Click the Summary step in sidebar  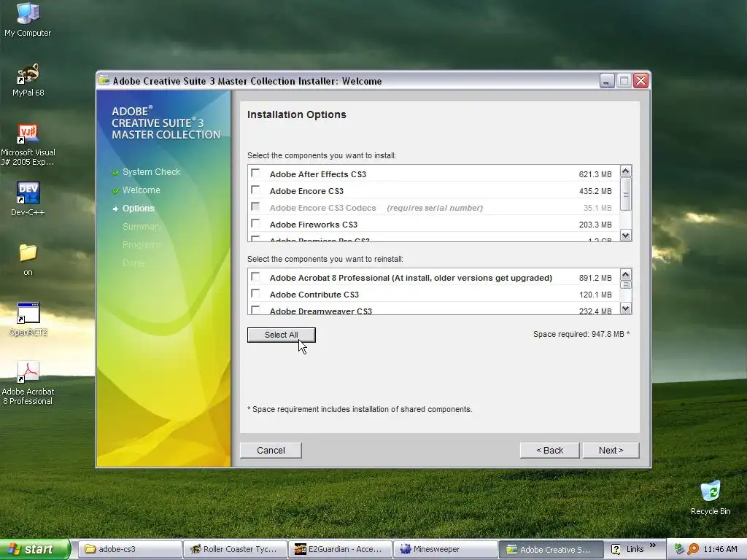[141, 227]
